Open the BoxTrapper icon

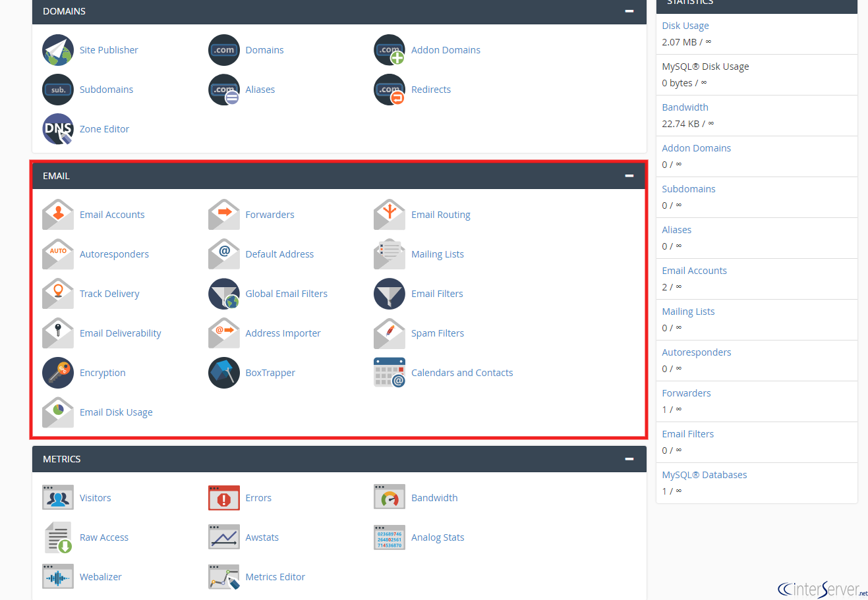tap(224, 373)
